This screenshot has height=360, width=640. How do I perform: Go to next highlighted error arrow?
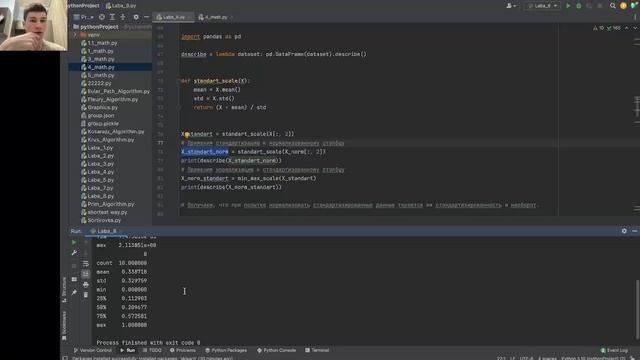pyautogui.click(x=635, y=28)
